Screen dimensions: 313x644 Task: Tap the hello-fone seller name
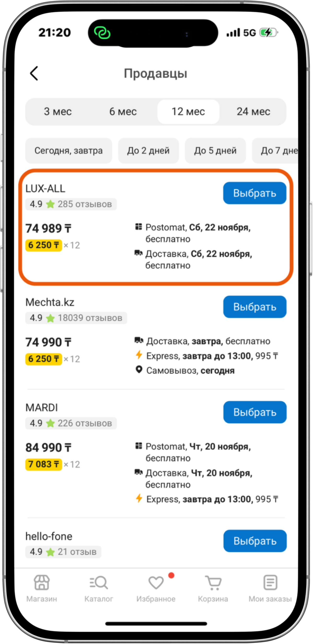click(x=49, y=536)
